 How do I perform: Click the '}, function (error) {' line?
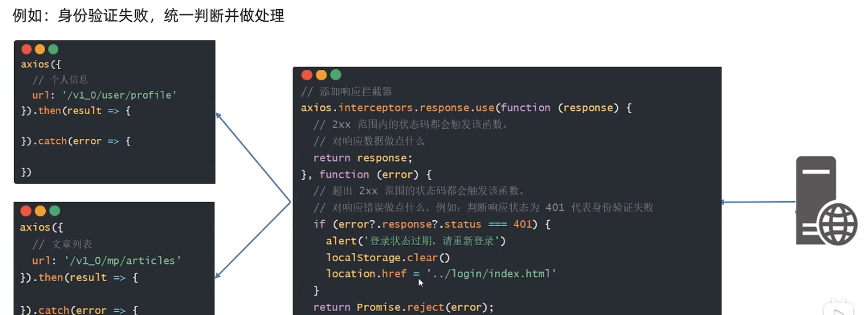coord(366,174)
